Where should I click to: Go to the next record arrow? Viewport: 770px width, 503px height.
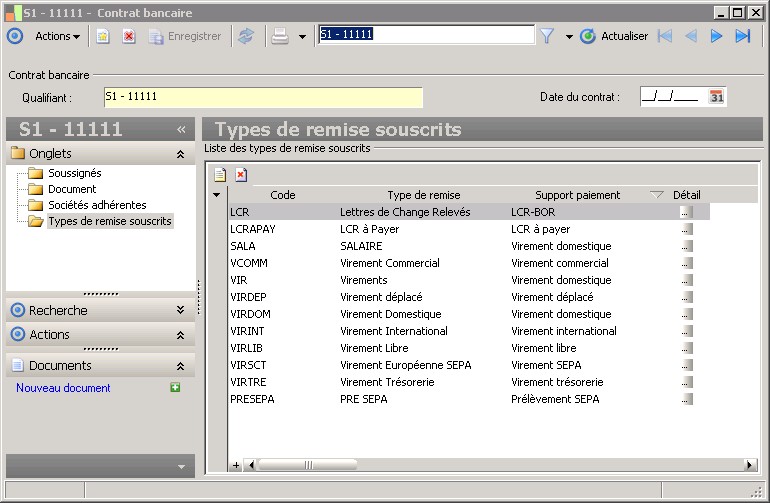(716, 36)
